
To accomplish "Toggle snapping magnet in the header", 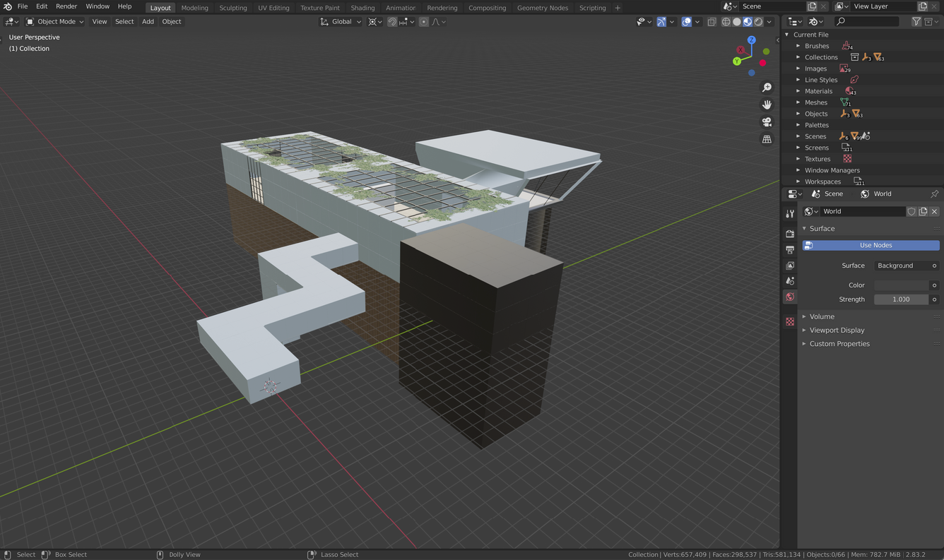I will click(x=392, y=22).
